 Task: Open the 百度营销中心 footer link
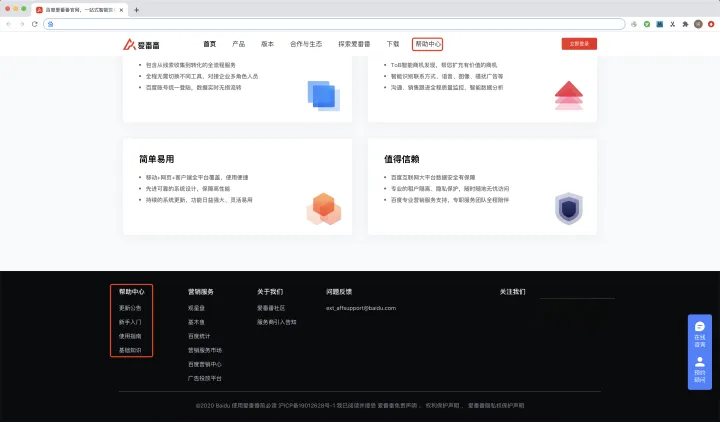[x=205, y=365]
